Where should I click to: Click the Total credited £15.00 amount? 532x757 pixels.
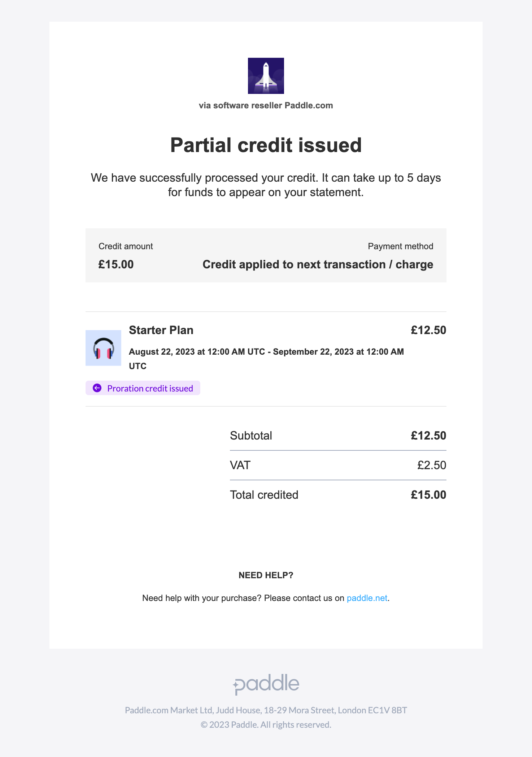coord(428,495)
